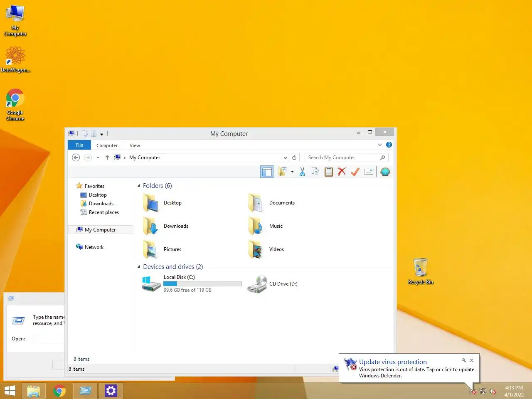Click the Rename field toolbar icon

point(369,172)
